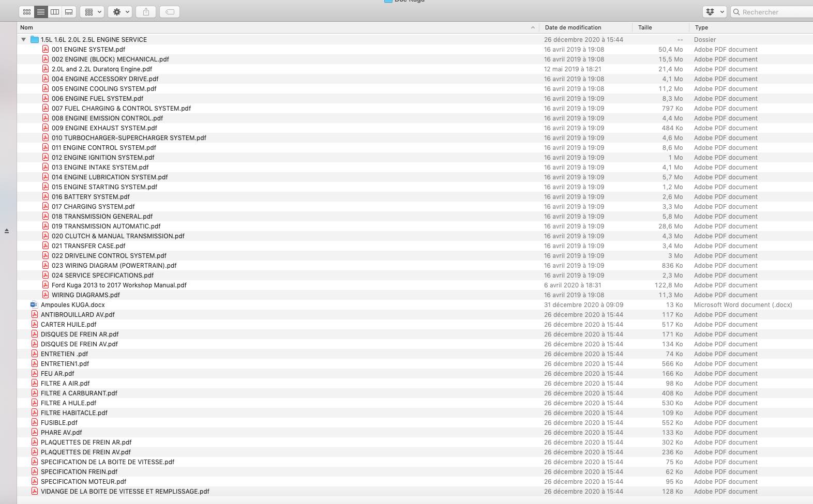Image resolution: width=813 pixels, height=504 pixels.
Task: Toggle the sort direction arrow in Nom column
Action: [533, 27]
